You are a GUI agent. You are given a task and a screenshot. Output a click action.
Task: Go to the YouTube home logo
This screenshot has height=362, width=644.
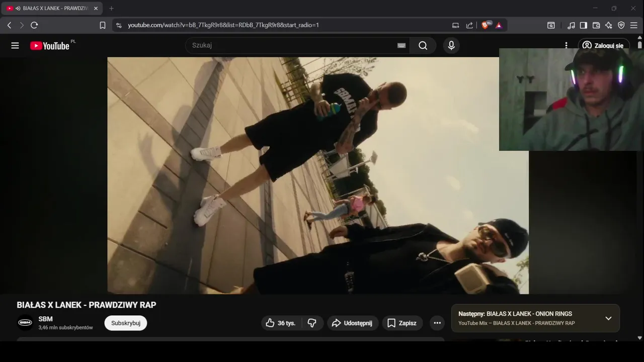pos(49,46)
